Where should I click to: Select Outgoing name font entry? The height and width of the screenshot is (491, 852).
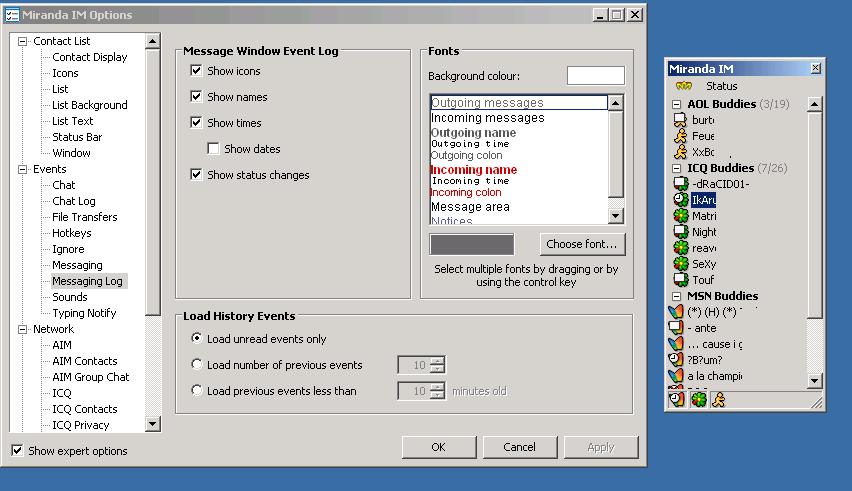[473, 133]
